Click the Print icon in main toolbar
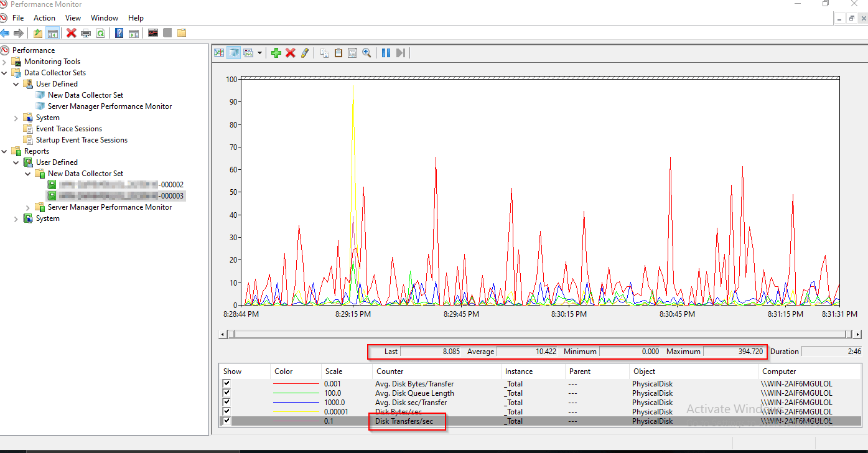 coord(86,33)
